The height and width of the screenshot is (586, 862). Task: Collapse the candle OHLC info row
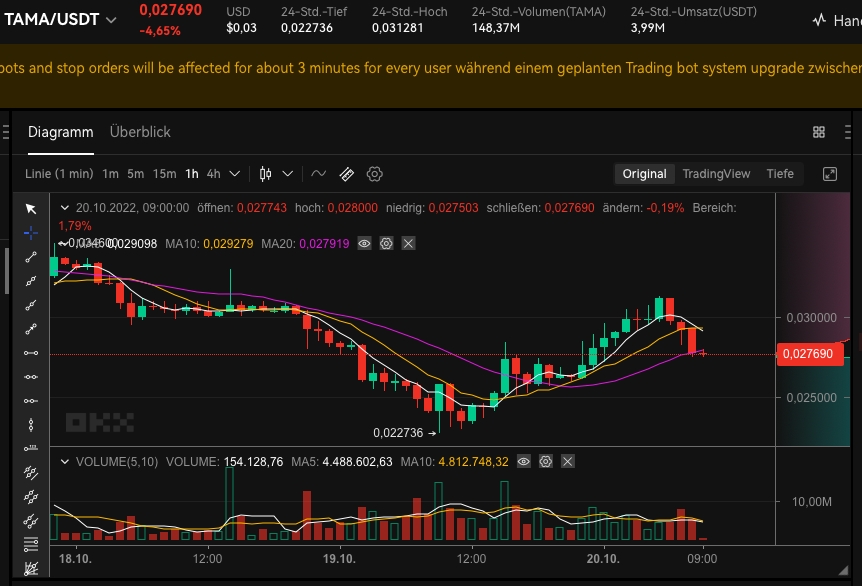(x=65, y=208)
